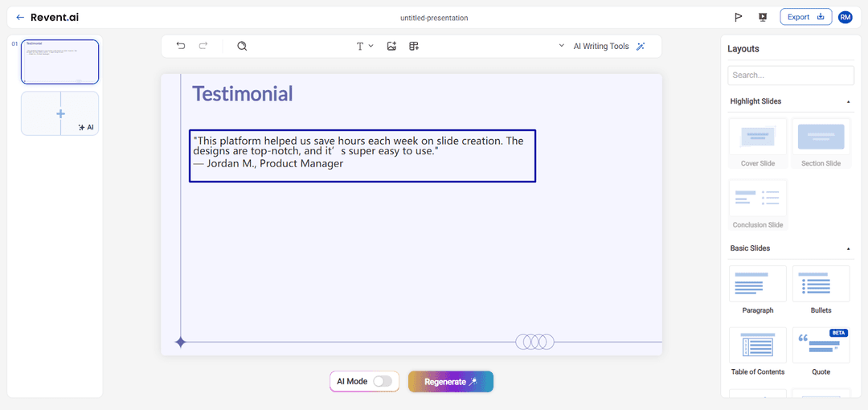The width and height of the screenshot is (868, 410).
Task: Collapse the Highlight Slides section
Action: pos(849,101)
